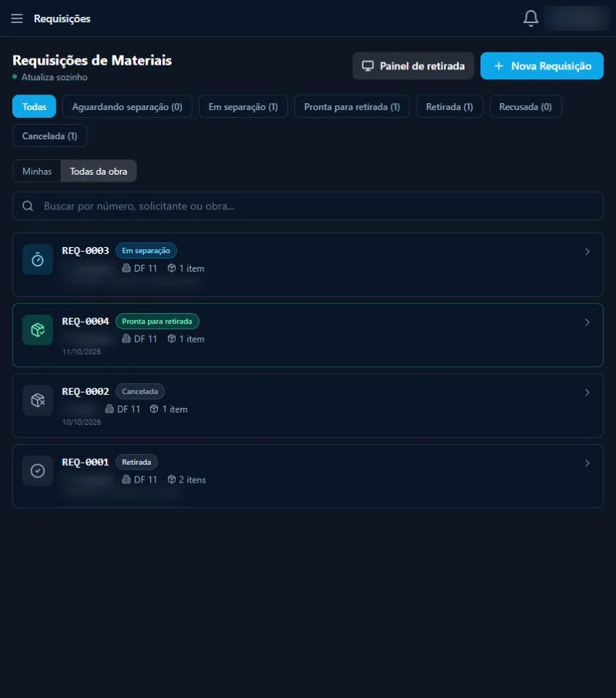Click the REQ-0002 title

click(x=85, y=391)
